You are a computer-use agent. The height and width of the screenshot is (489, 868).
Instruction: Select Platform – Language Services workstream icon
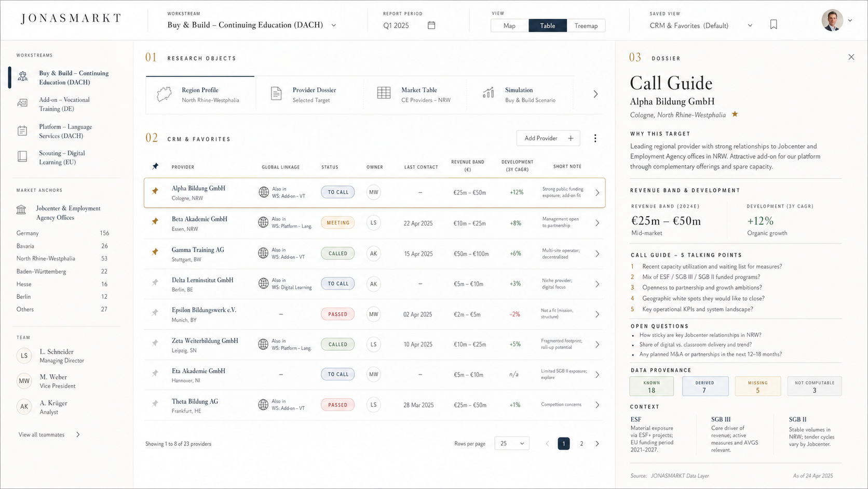pos(22,131)
